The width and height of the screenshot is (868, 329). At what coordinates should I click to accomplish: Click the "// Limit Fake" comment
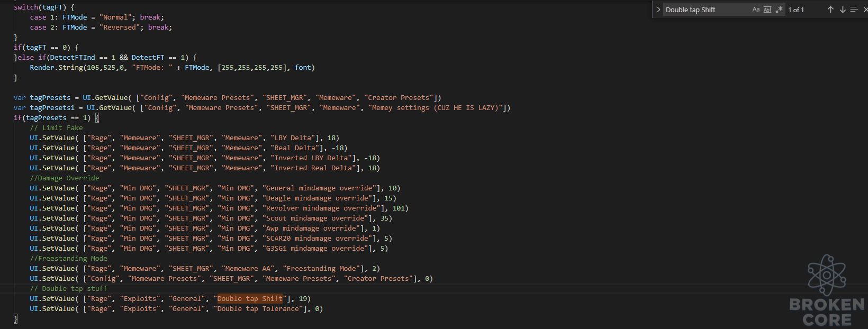[x=56, y=128]
